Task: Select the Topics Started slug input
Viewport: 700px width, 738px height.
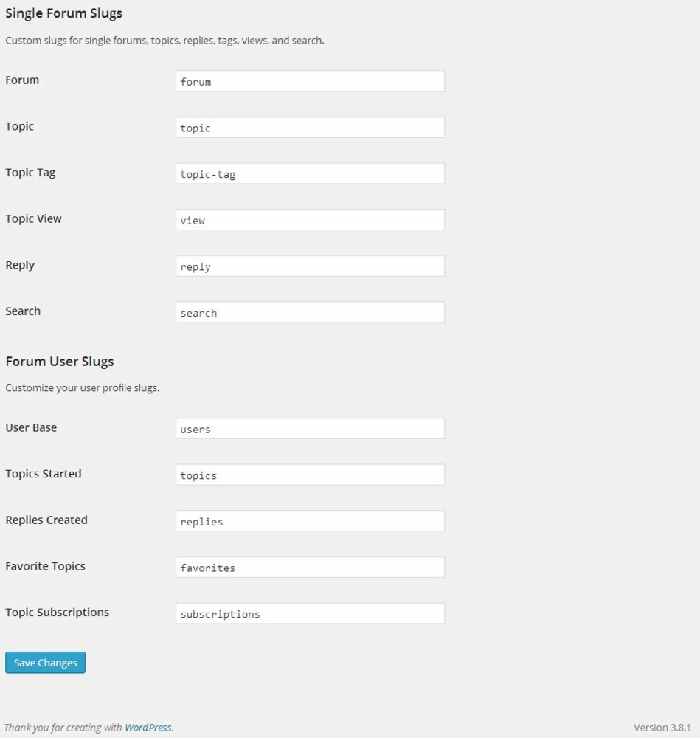Action: coord(310,475)
